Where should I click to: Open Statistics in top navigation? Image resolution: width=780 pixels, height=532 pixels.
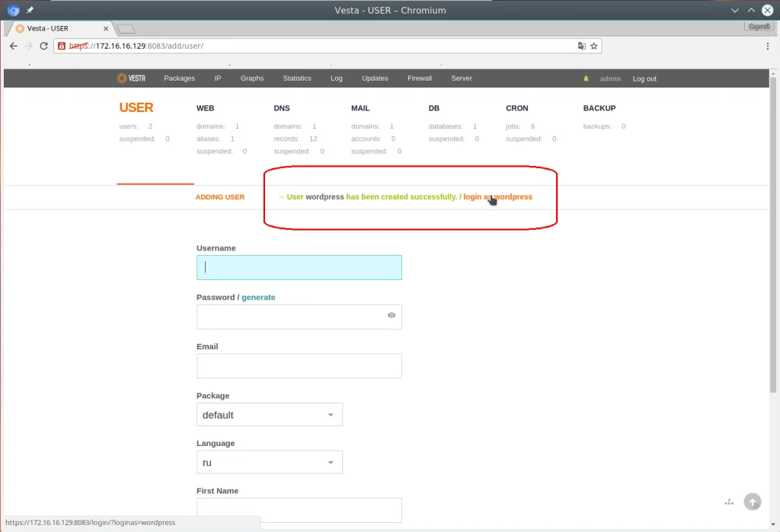(297, 78)
